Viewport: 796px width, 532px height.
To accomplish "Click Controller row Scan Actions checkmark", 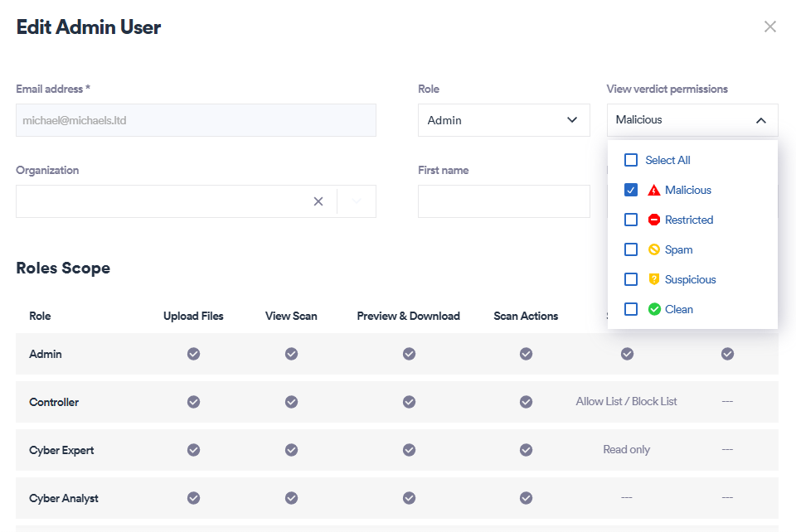I will click(526, 402).
